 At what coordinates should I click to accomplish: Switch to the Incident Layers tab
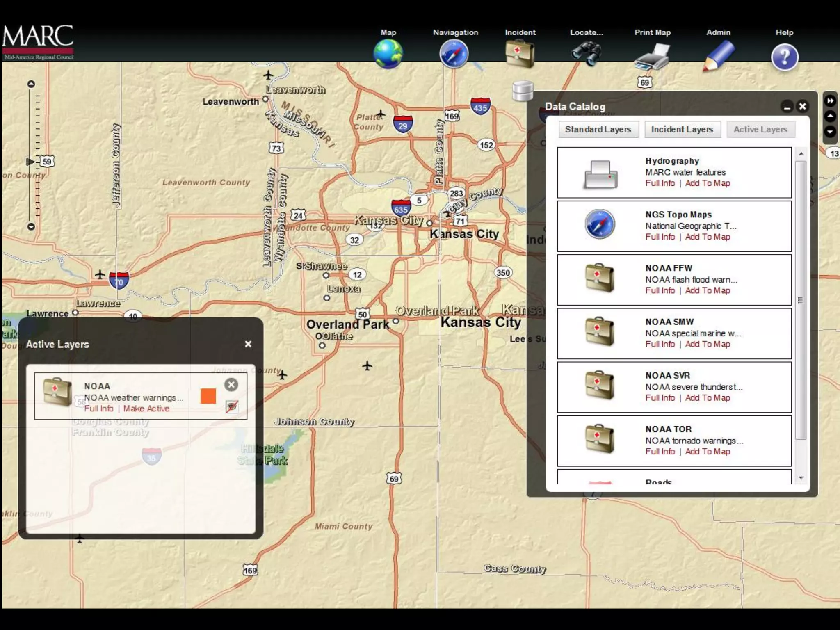pyautogui.click(x=682, y=130)
